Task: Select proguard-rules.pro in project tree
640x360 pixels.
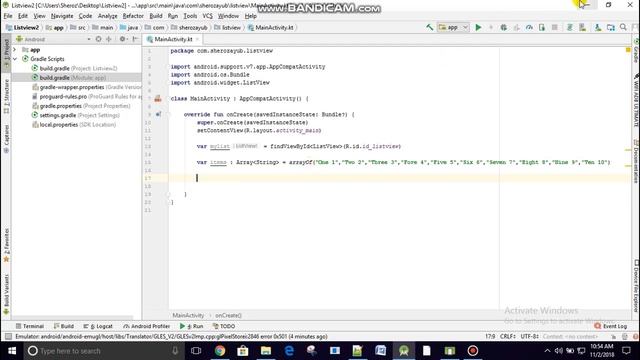Action: 88,96
